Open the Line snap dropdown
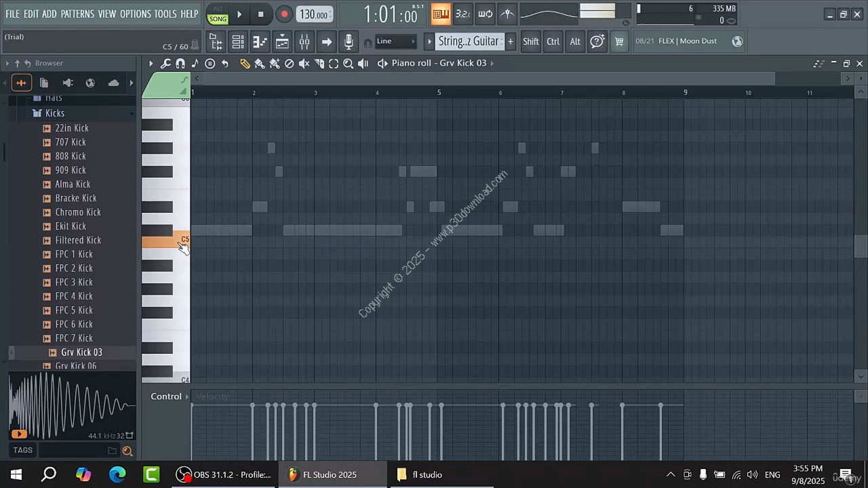Viewport: 868px width, 488px height. click(396, 41)
